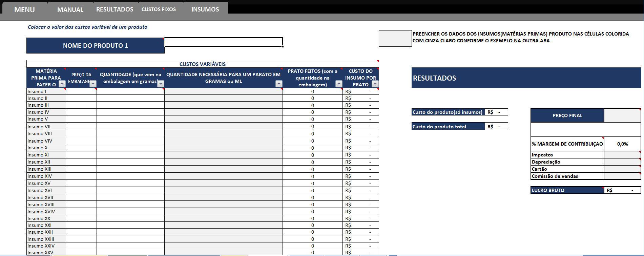Click the Depreciação value cell

point(622,162)
